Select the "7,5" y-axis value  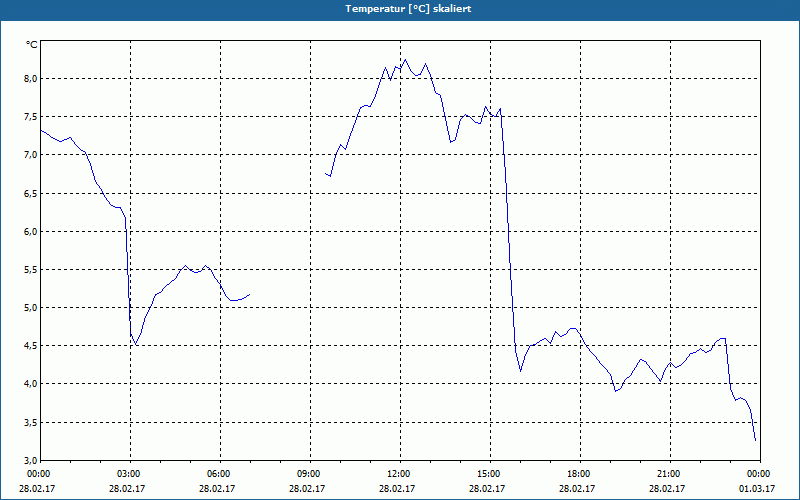pyautogui.click(x=31, y=117)
